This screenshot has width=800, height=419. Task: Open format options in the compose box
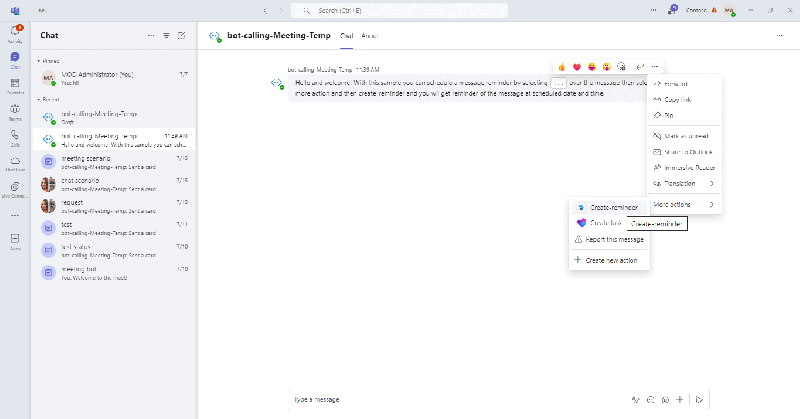point(636,400)
